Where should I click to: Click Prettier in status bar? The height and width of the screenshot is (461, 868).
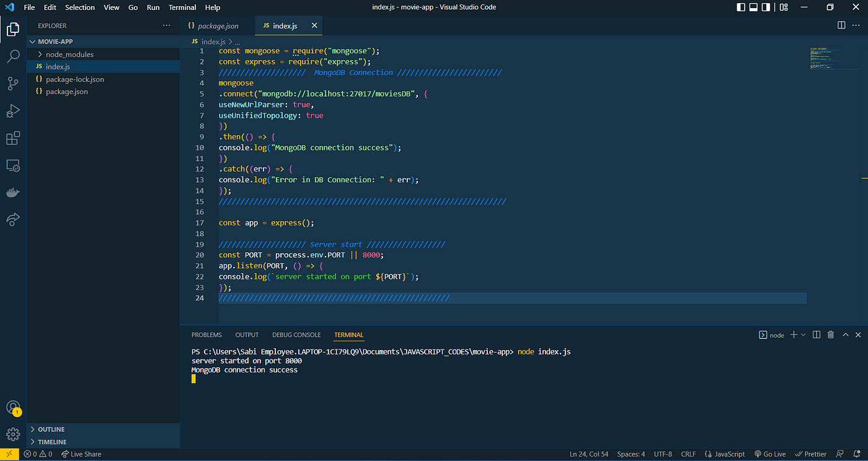pyautogui.click(x=811, y=454)
